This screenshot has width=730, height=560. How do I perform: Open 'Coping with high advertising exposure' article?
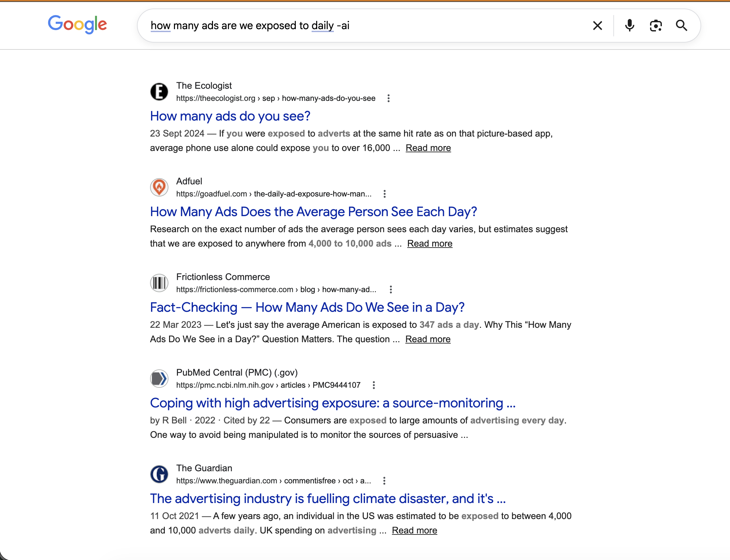coord(333,403)
